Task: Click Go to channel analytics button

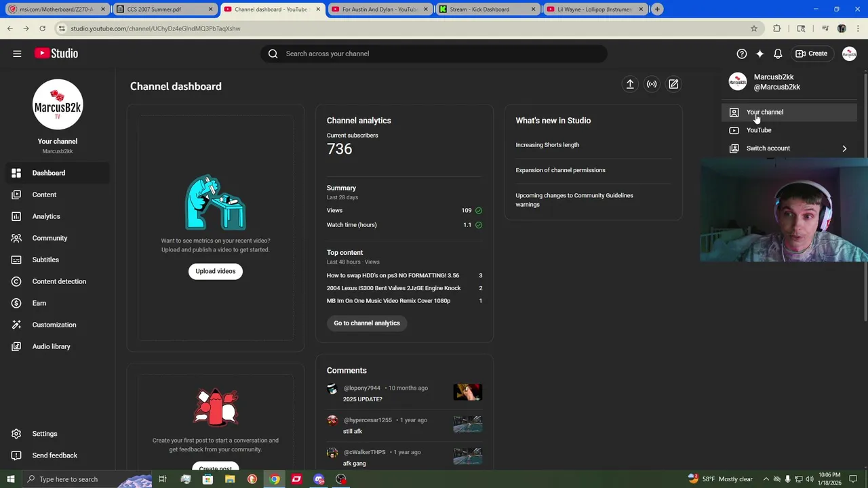Action: point(367,323)
